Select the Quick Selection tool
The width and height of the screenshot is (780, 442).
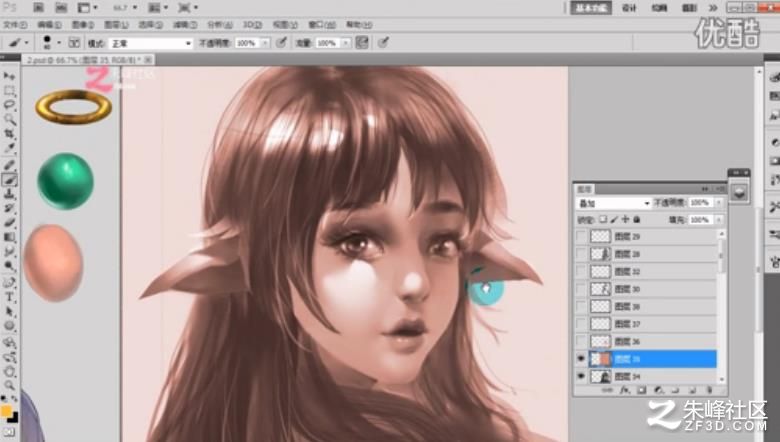coord(9,120)
